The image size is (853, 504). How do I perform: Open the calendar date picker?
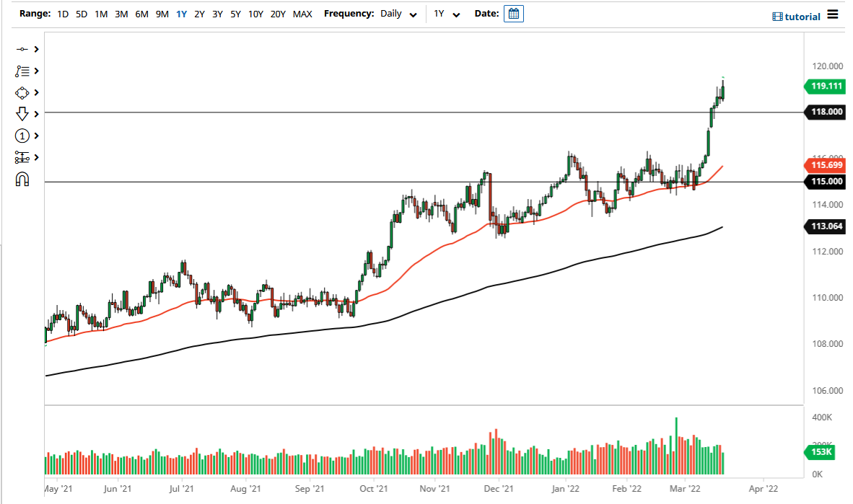coord(513,13)
